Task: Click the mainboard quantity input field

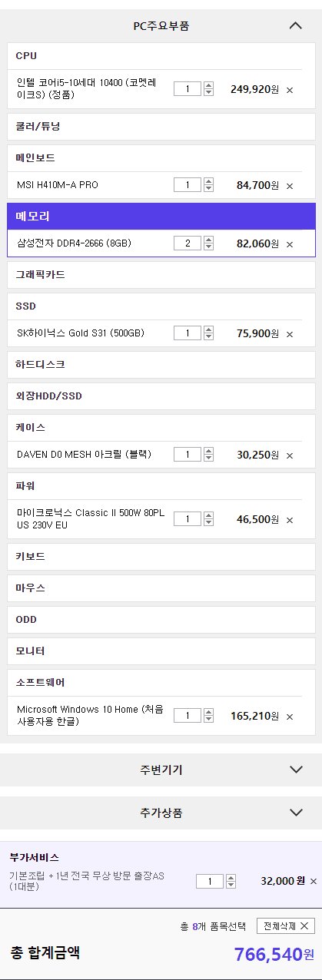Action: tap(188, 185)
